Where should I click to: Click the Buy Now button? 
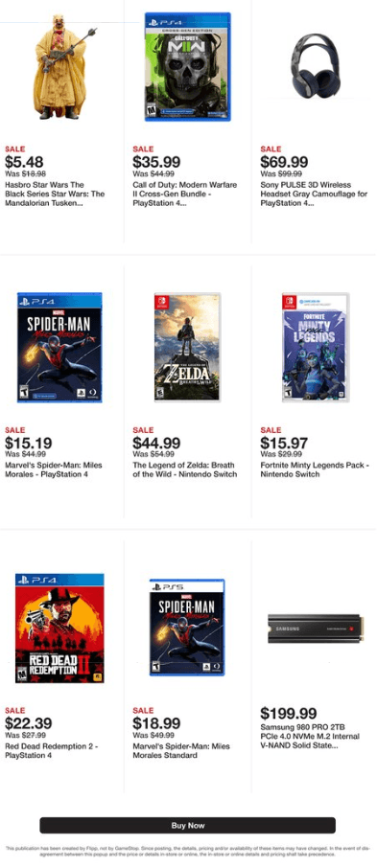(187, 826)
